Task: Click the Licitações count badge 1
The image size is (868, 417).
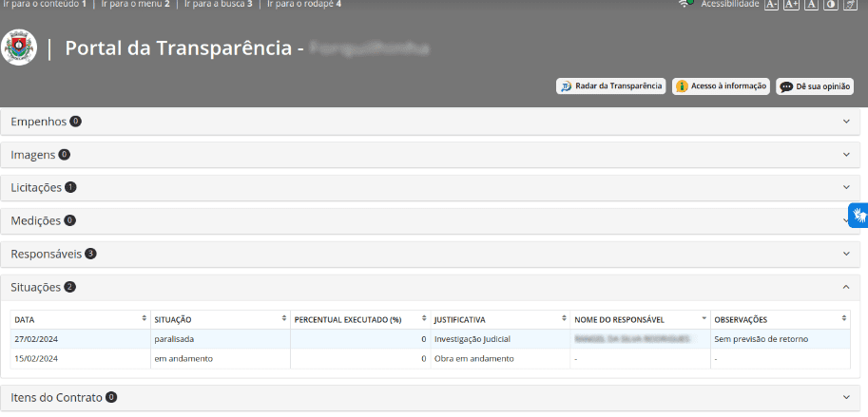Action: (x=70, y=187)
